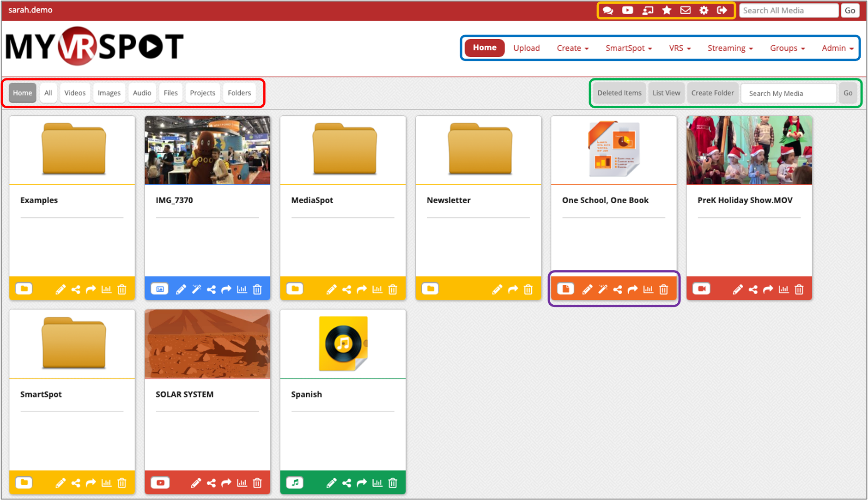Open the settings gear icon in top bar
This screenshot has width=868, height=500.
(x=704, y=10)
